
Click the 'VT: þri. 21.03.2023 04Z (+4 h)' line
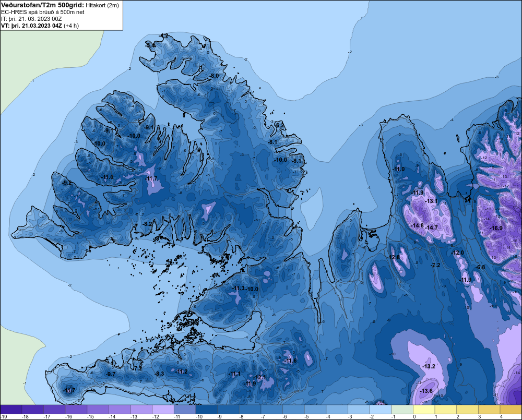[40, 26]
